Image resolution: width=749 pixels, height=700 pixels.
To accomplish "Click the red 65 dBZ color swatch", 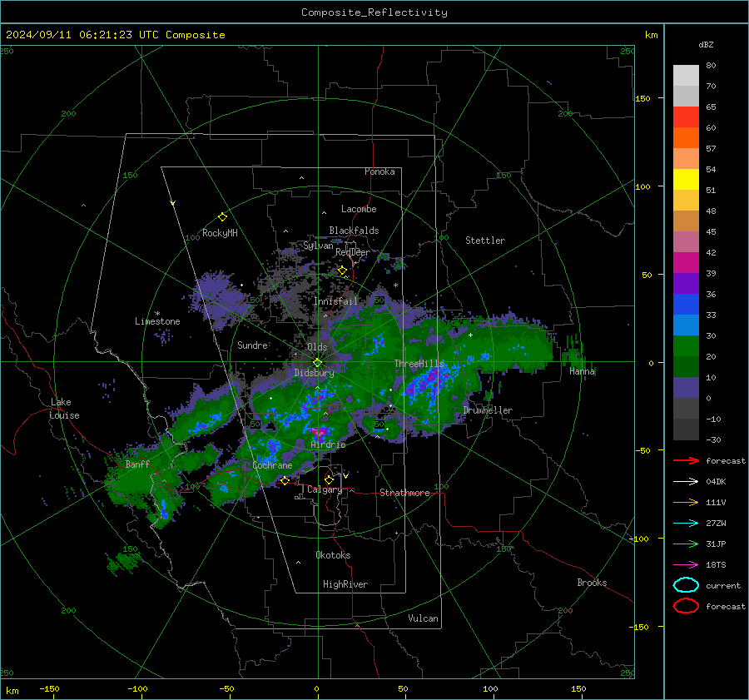I will click(x=686, y=117).
